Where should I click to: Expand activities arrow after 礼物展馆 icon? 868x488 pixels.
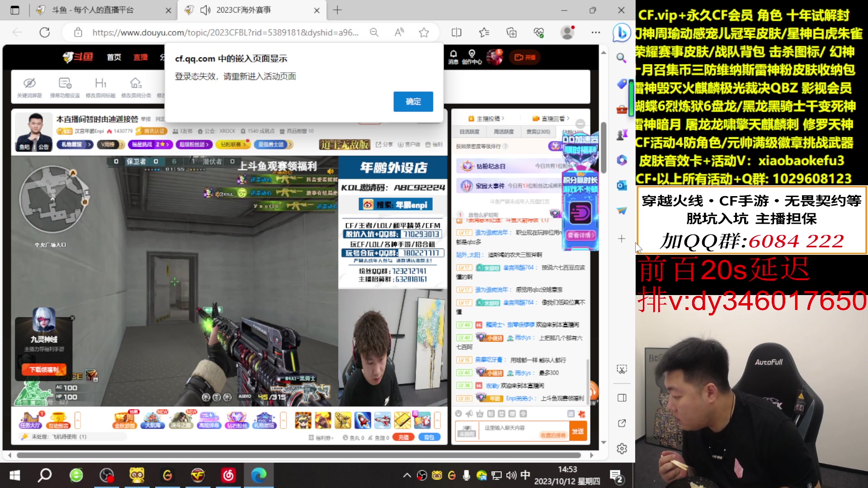click(283, 420)
